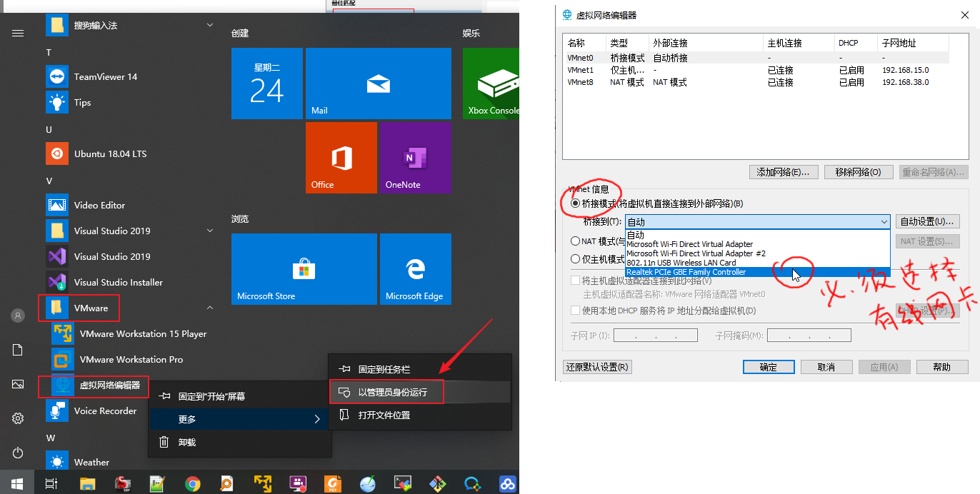Select 桥接模式 radio button
980x494 pixels.
pos(575,203)
